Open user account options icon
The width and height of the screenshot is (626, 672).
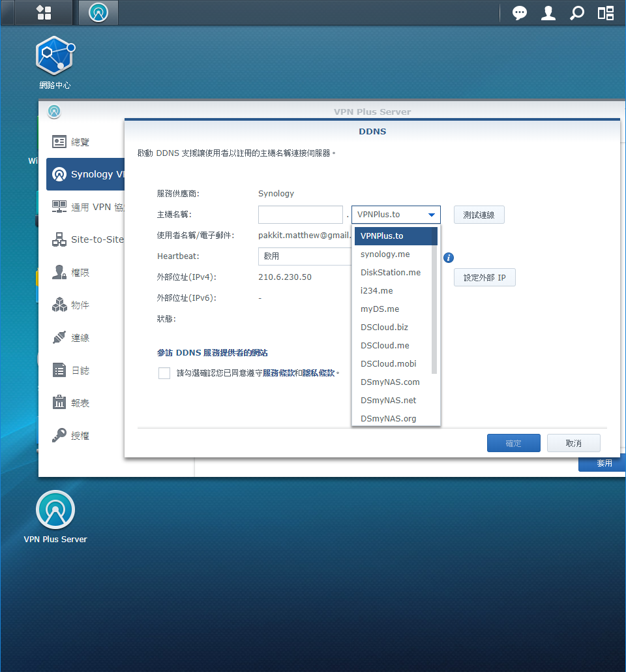pyautogui.click(x=548, y=13)
